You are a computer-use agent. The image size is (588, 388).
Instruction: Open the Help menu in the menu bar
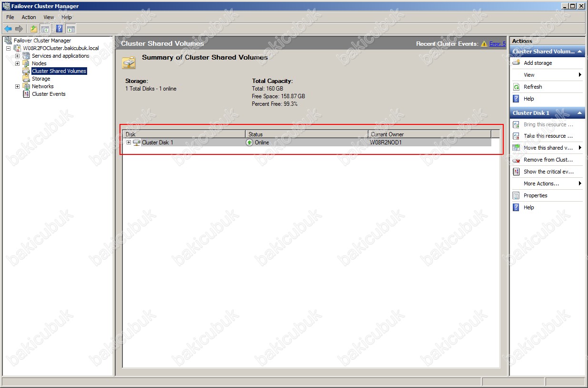tap(67, 17)
